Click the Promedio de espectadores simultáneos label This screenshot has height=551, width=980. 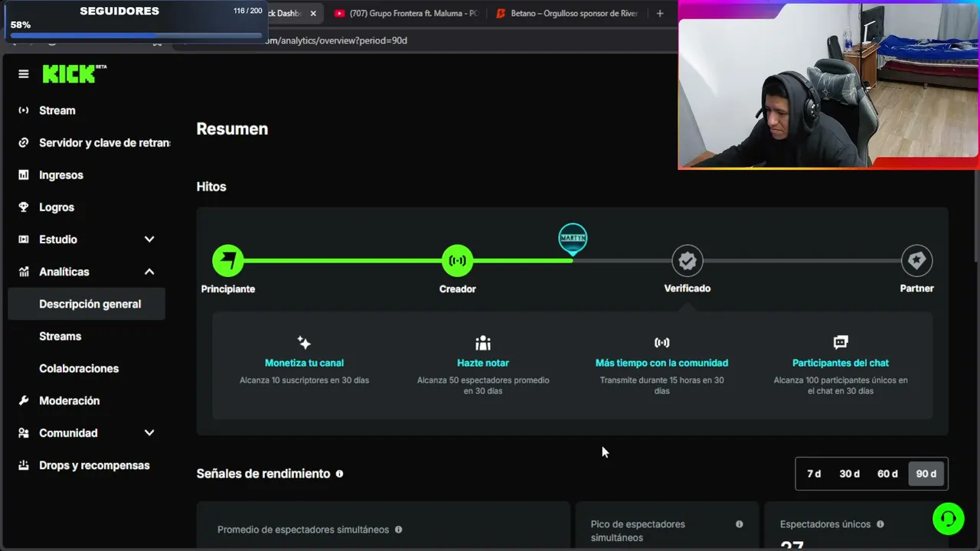point(303,530)
